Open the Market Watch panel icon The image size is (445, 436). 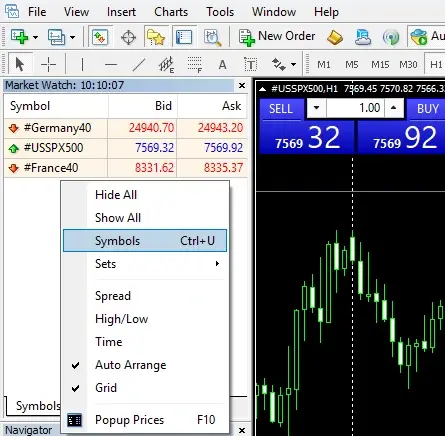100,37
